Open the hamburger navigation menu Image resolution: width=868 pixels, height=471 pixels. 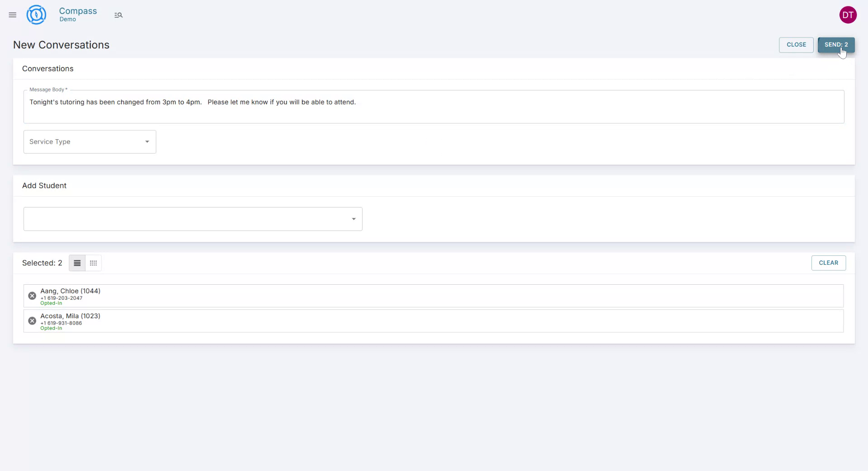coord(12,15)
